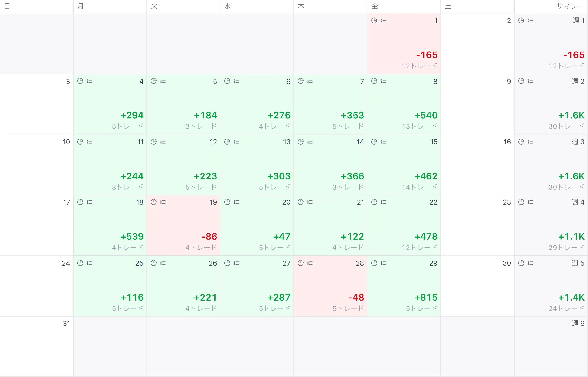Open the pie chart icon on day 22
Screen dimensions: 588x377
374,202
